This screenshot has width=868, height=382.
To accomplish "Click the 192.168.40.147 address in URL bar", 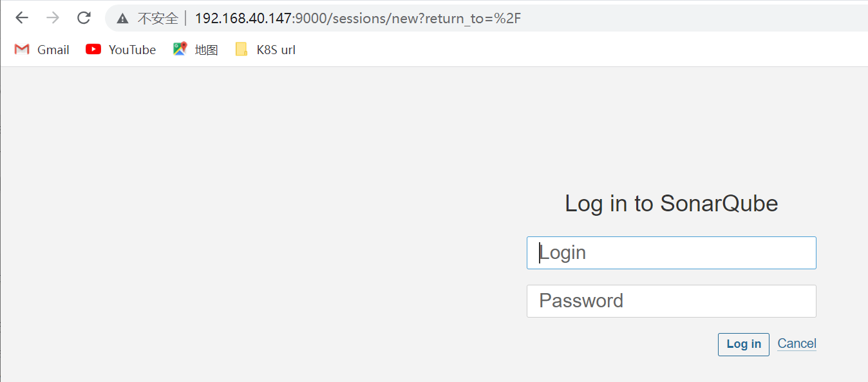I will click(x=243, y=19).
